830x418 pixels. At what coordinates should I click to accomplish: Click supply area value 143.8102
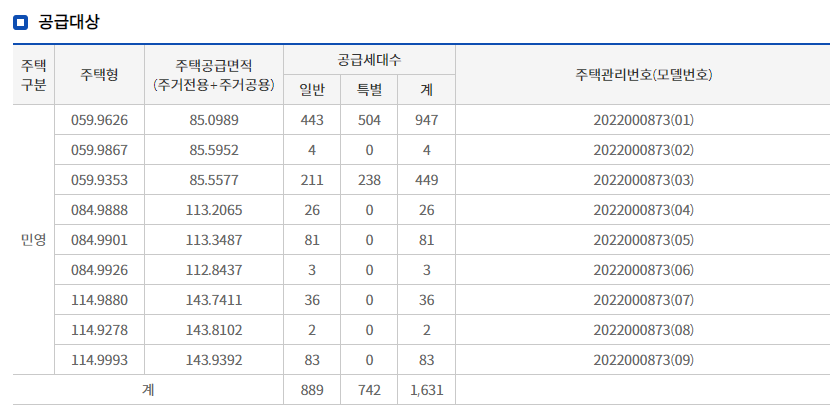coord(214,330)
